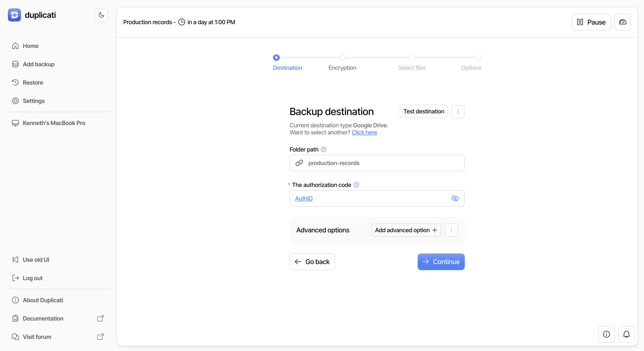This screenshot has width=644, height=351.
Task: Click authorization code help question icon
Action: point(356,185)
